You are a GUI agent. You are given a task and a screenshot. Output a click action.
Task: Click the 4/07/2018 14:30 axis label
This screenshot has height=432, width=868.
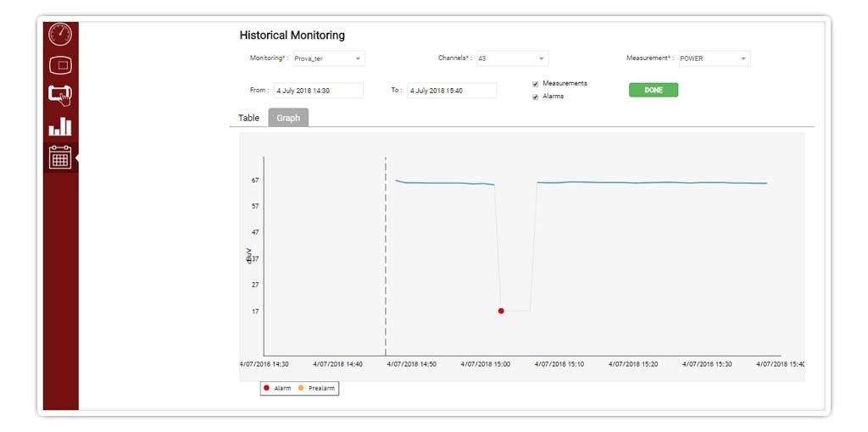point(264,364)
